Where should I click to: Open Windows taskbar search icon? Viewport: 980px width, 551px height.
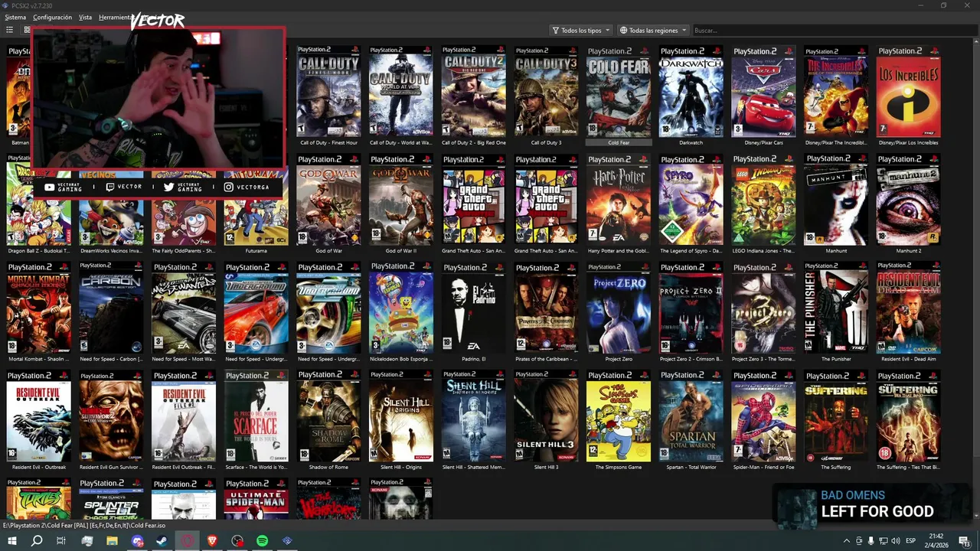click(37, 541)
